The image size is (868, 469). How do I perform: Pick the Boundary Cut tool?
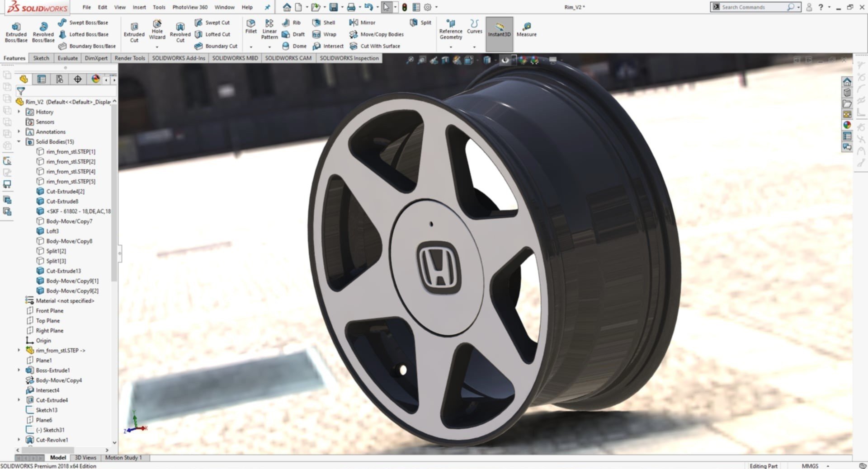pos(216,46)
